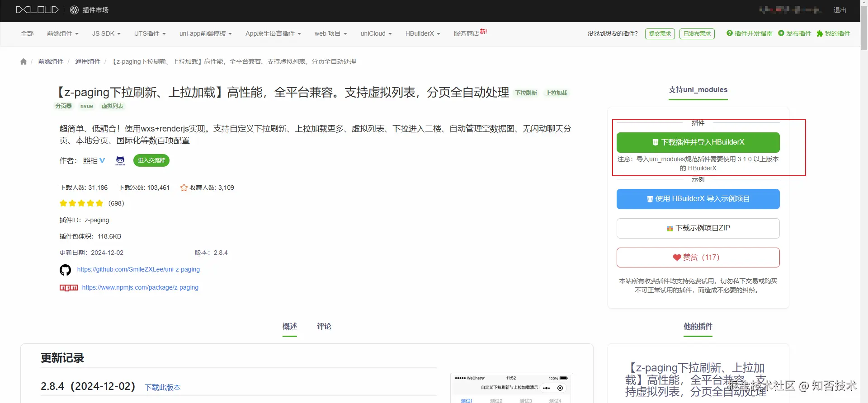Screen dimensions: 868x403
Task: Click 下载插件并导入HBuilderX button
Action: pos(698,142)
